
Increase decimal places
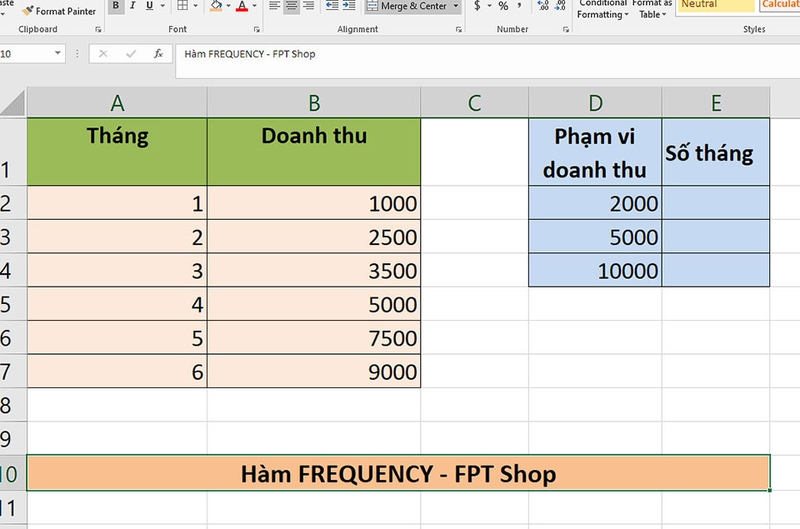pos(543,6)
